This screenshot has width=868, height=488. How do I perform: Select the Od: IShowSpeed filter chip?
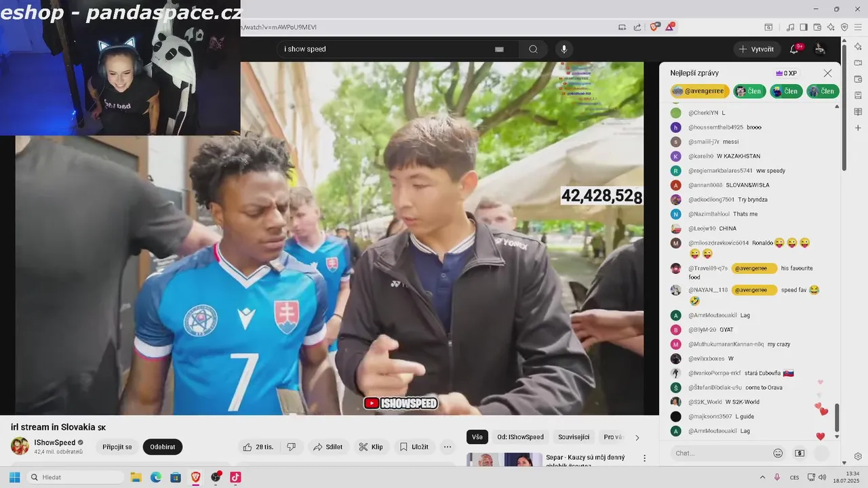tap(520, 437)
